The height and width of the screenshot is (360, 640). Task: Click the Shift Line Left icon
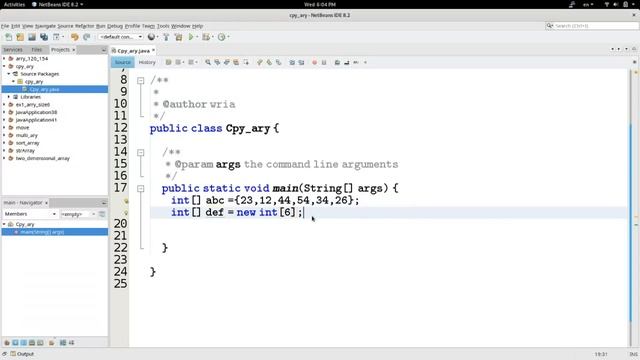click(292, 62)
